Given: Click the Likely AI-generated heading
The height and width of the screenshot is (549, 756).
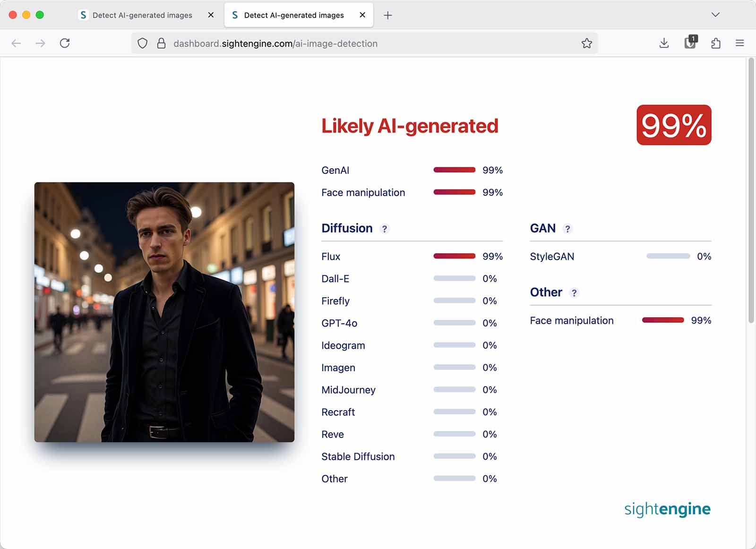Looking at the screenshot, I should pos(410,126).
